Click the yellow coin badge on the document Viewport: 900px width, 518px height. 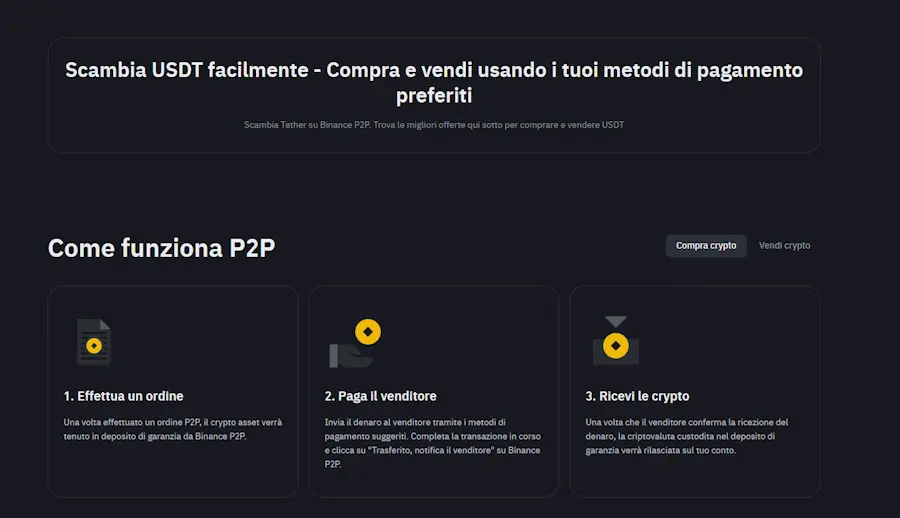[94, 346]
